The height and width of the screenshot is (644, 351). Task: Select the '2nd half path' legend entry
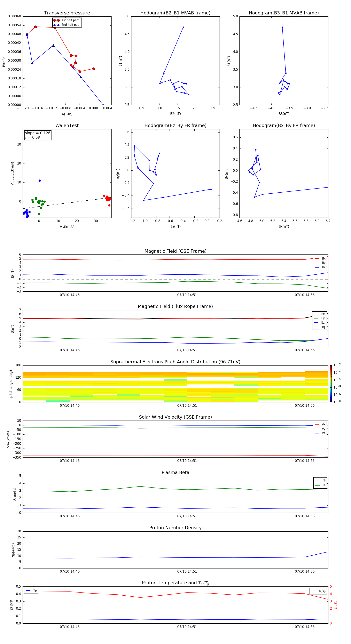(67, 25)
